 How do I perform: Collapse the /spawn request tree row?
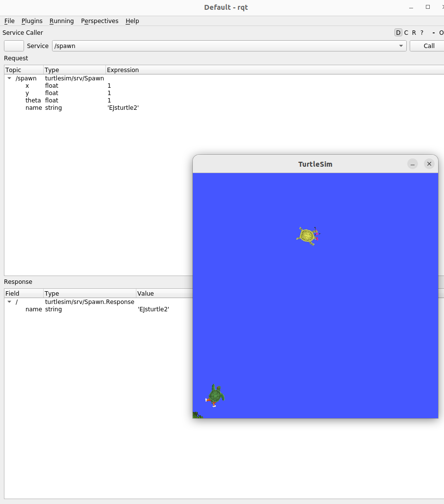coord(9,78)
